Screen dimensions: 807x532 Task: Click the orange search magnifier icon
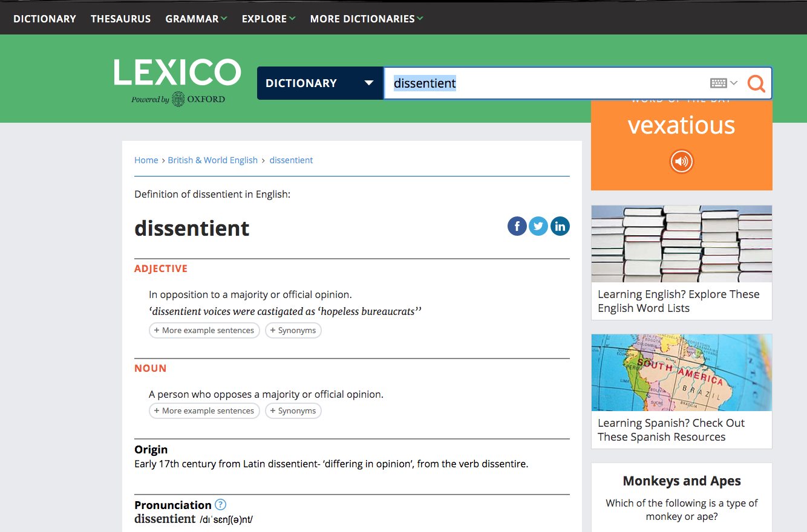(x=756, y=83)
